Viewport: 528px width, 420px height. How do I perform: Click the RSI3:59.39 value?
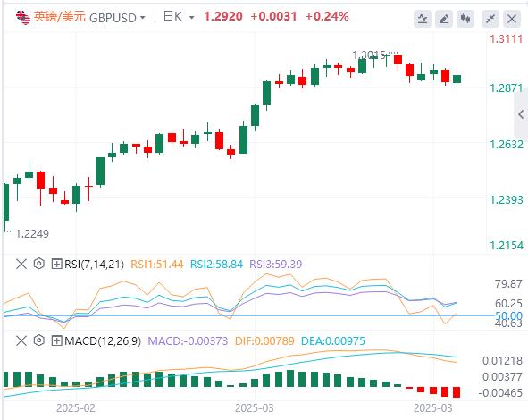(276, 264)
